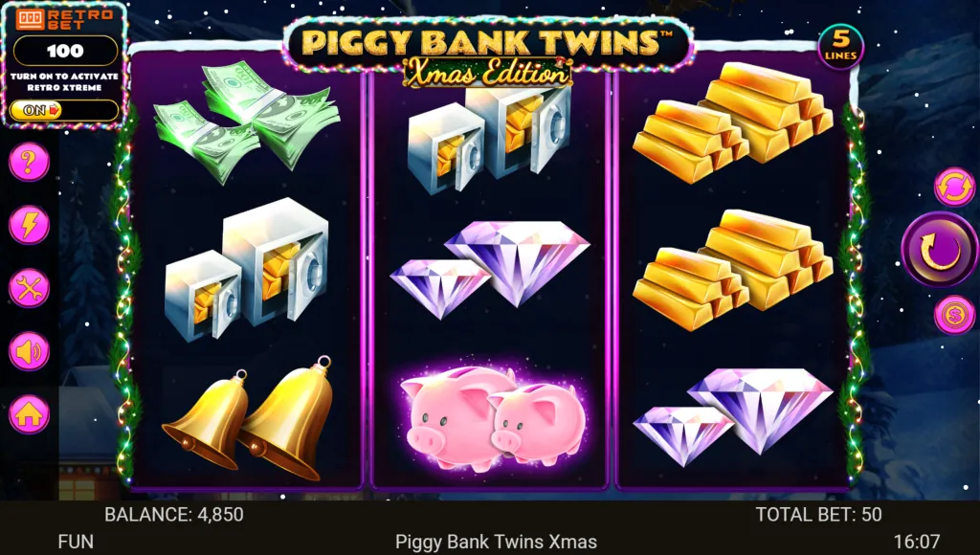Mute the sound speaker icon
This screenshot has width=980, height=555.
pos(29,351)
